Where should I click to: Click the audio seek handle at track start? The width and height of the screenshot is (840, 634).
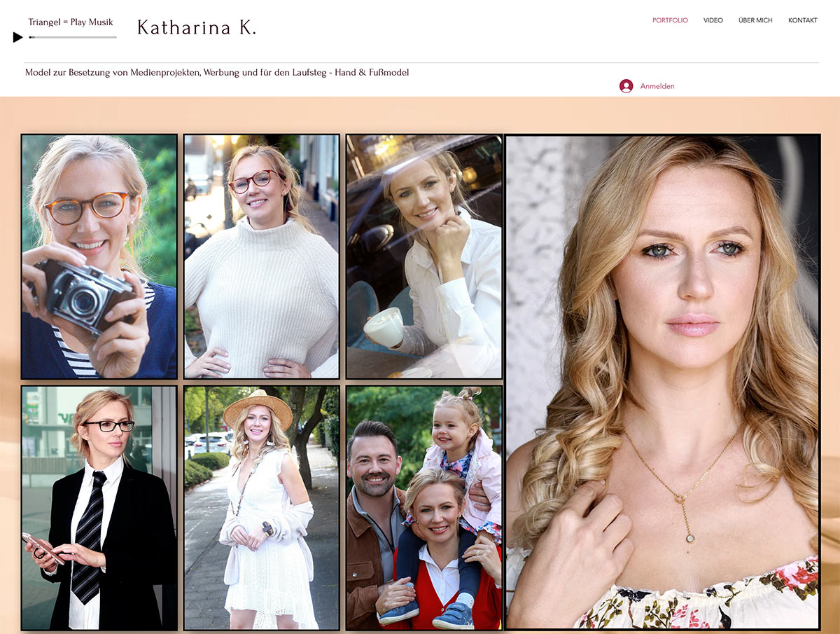pyautogui.click(x=31, y=37)
